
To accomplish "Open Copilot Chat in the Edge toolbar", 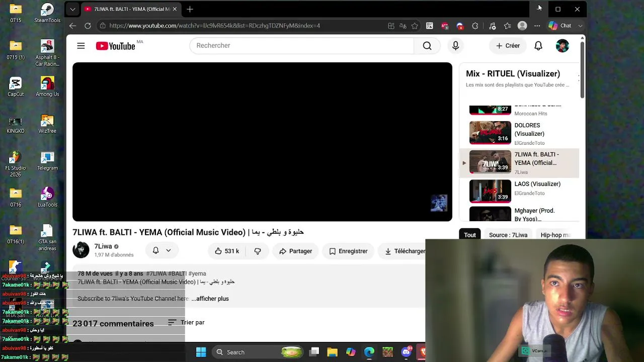I will point(560,26).
